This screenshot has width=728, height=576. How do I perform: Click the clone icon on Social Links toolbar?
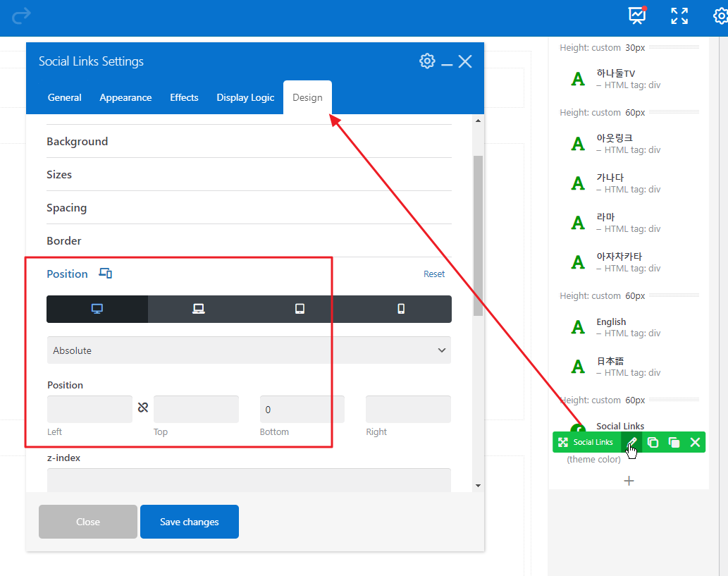[x=674, y=442]
